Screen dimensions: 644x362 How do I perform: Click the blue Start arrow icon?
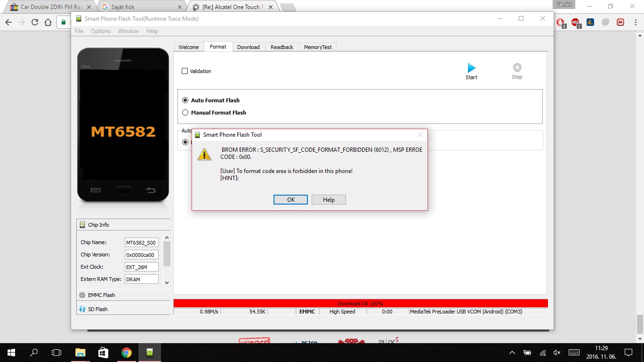(471, 68)
